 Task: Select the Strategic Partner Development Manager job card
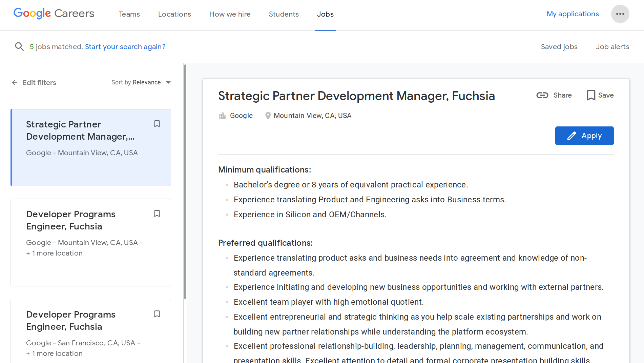click(x=91, y=147)
